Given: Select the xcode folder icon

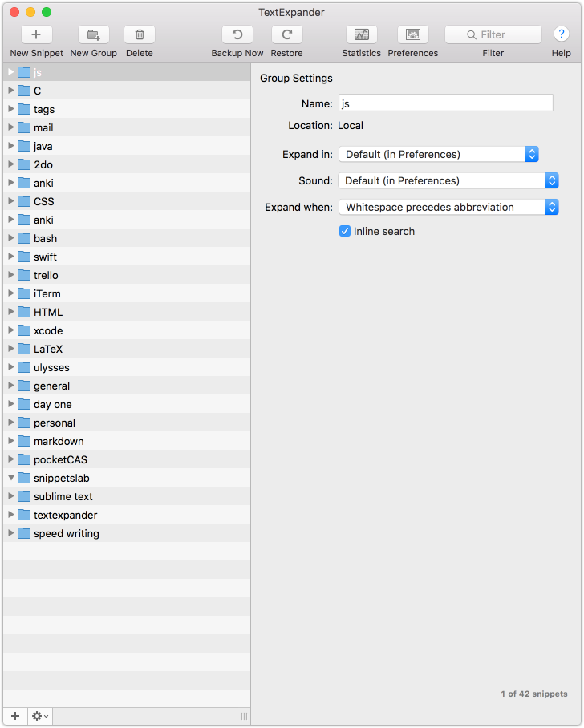Looking at the screenshot, I should click(24, 330).
